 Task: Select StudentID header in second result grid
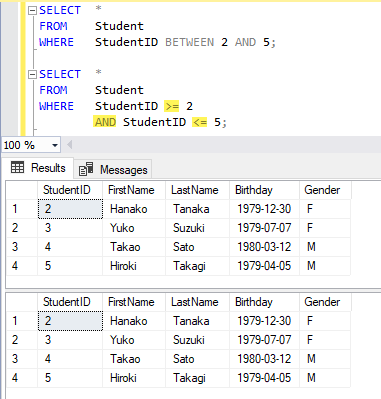pyautogui.click(x=70, y=302)
